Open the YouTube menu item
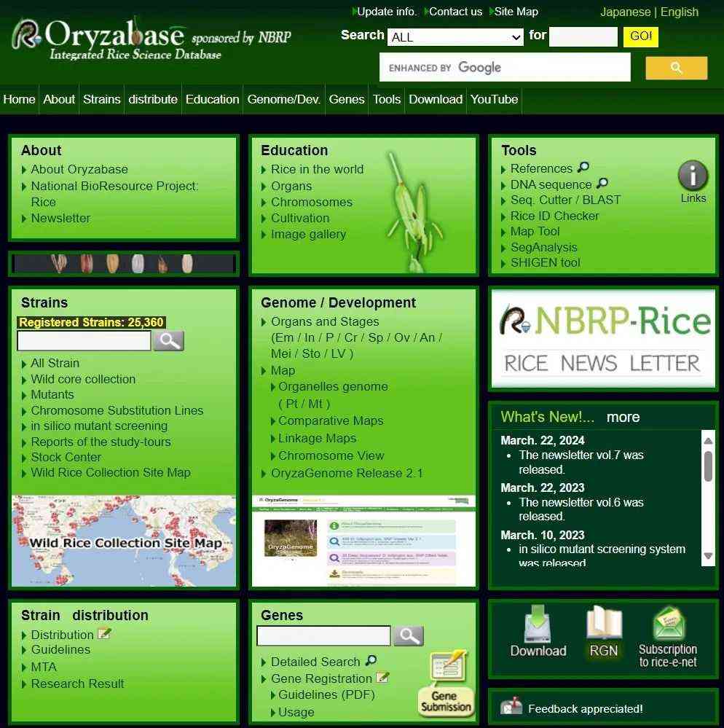 494,99
